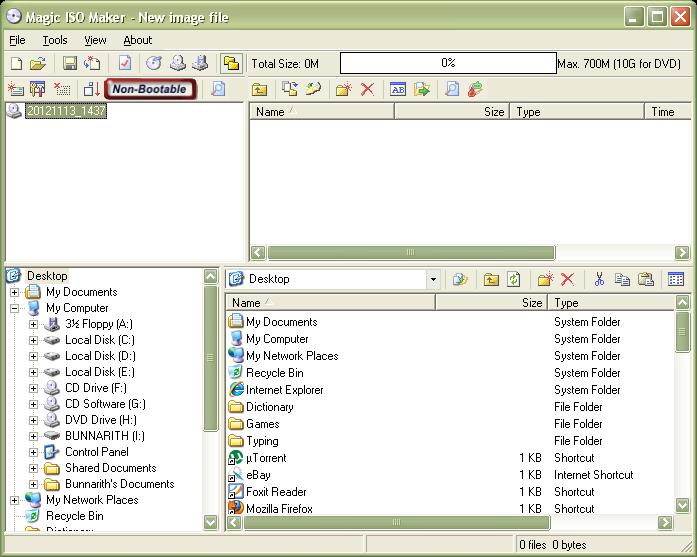Toggle the file explorer panel (yellow folders icon)
The width and height of the screenshot is (697, 557).
tap(231, 64)
